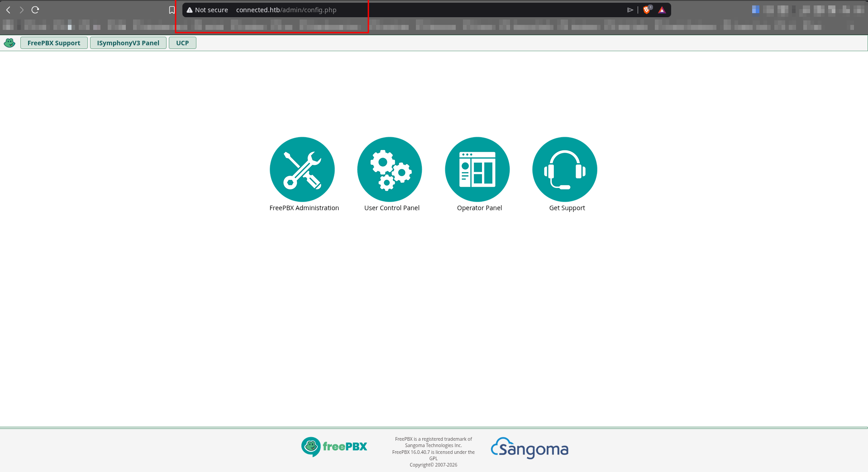
Task: Click the 'Copyright© 2007-2026' footer text
Action: pos(434,465)
